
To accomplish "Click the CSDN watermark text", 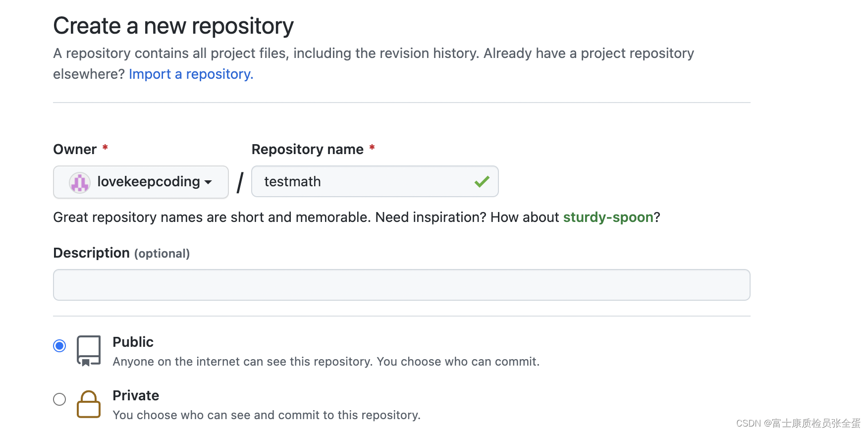I will pyautogui.click(x=798, y=423).
